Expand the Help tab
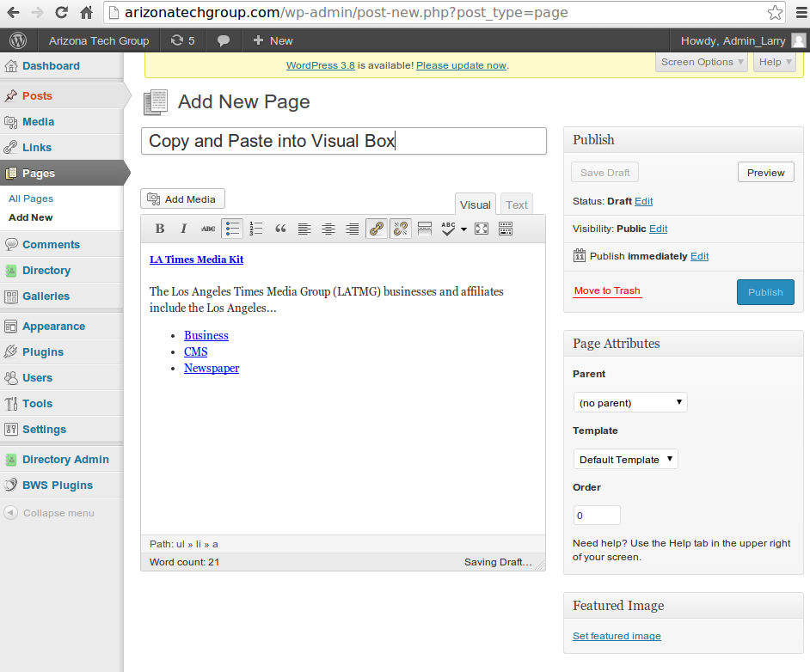Image resolution: width=810 pixels, height=672 pixels. tap(775, 62)
